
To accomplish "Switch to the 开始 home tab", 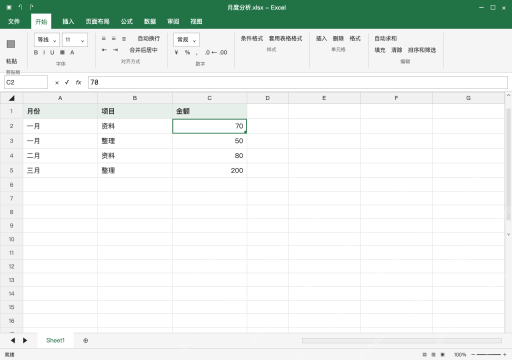I will pos(41,21).
